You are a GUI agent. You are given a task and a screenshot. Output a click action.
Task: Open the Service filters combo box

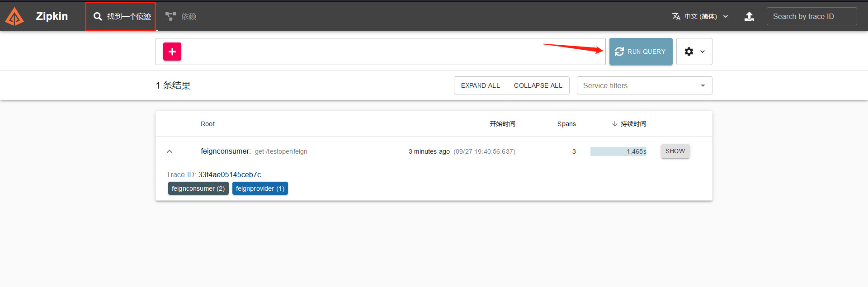pyautogui.click(x=644, y=85)
